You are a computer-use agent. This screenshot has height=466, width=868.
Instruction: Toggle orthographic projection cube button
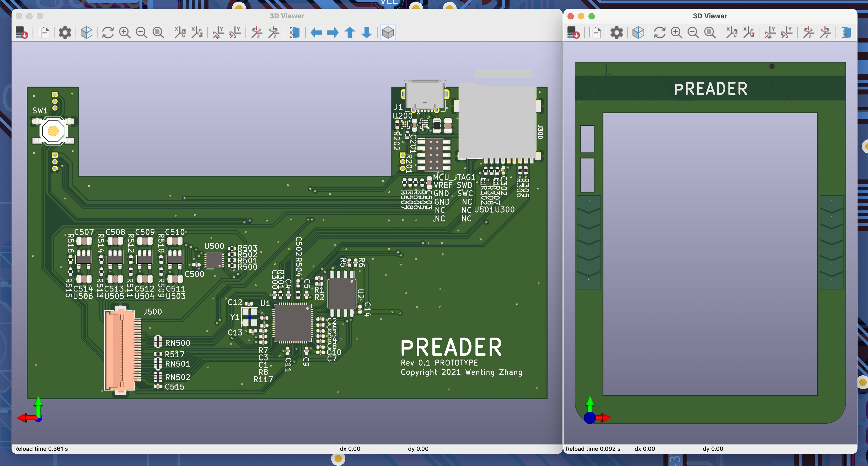[388, 33]
